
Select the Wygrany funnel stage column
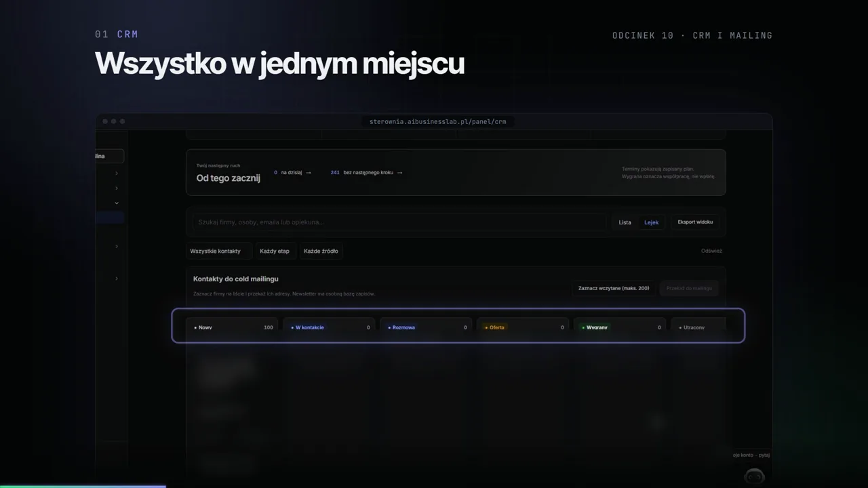click(620, 326)
